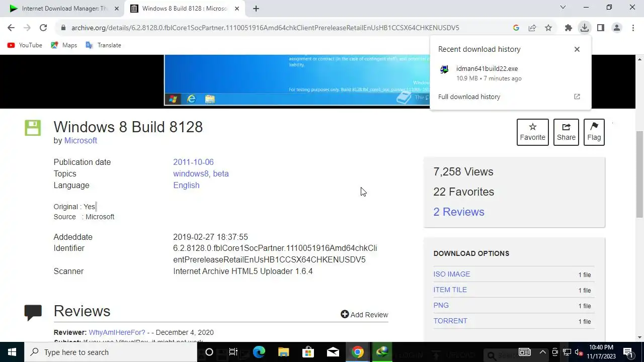Close the Windows 8 Build 8128 tab
The height and width of the screenshot is (362, 644).
coord(237,9)
